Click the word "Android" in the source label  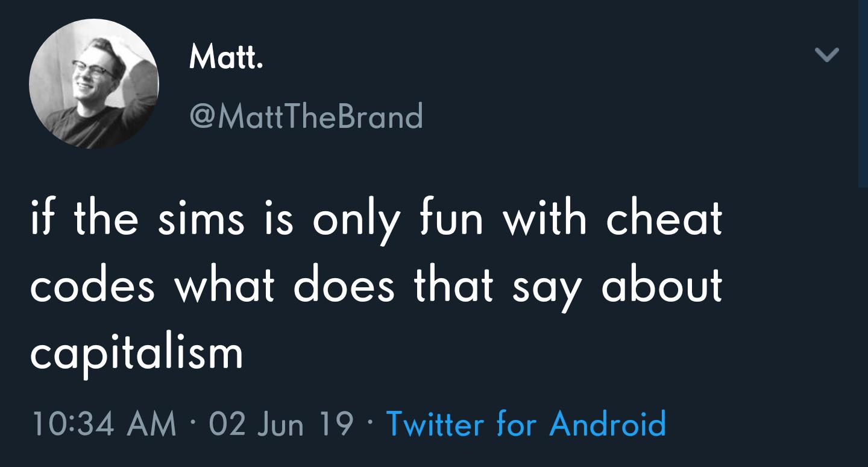point(607,424)
